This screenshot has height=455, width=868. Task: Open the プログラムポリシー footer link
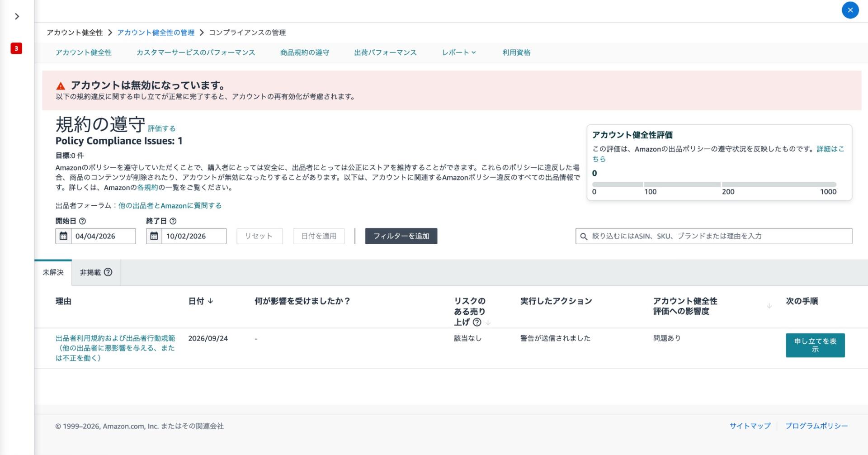coord(816,426)
